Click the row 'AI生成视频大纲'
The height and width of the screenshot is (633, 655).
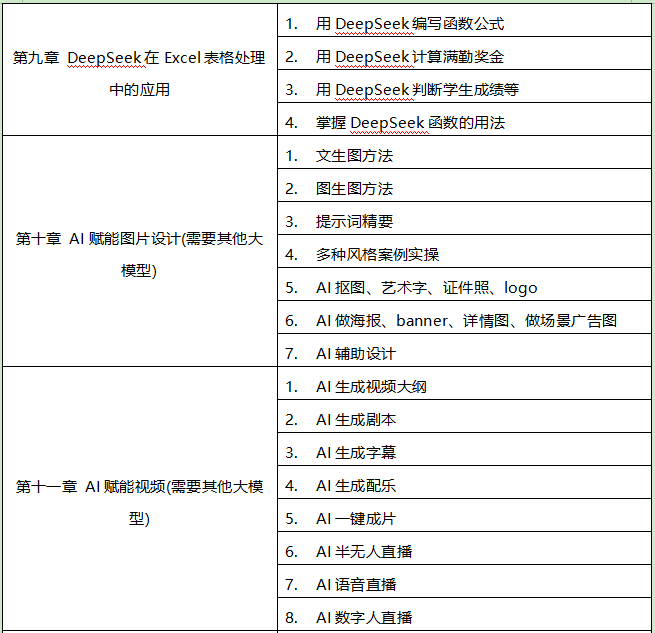[464, 384]
